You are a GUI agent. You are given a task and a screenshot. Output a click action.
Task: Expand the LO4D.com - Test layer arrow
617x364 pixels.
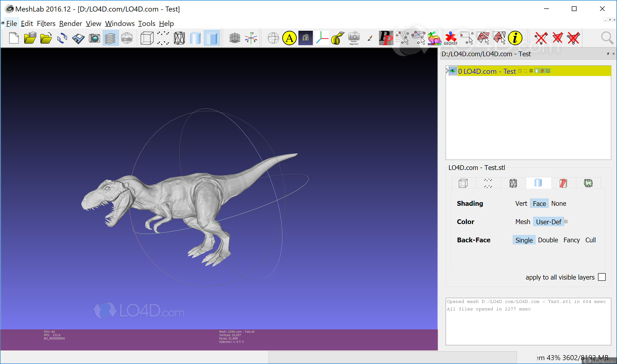tap(447, 71)
